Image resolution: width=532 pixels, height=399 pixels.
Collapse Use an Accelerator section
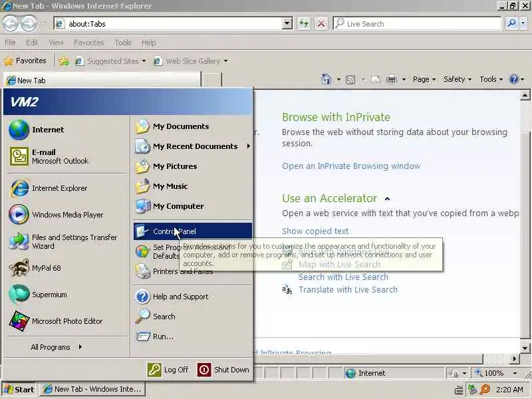tap(387, 199)
